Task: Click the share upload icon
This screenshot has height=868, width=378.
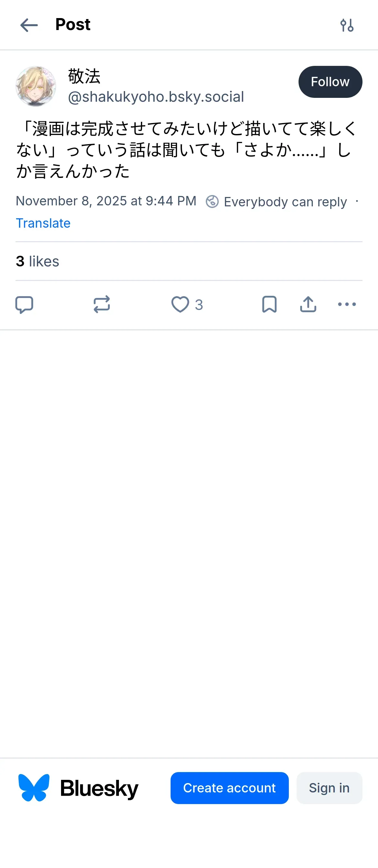Action: pyautogui.click(x=308, y=305)
